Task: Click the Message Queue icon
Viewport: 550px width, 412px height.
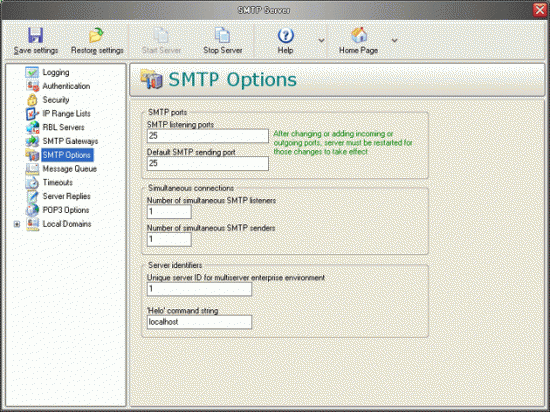Action: (x=32, y=169)
